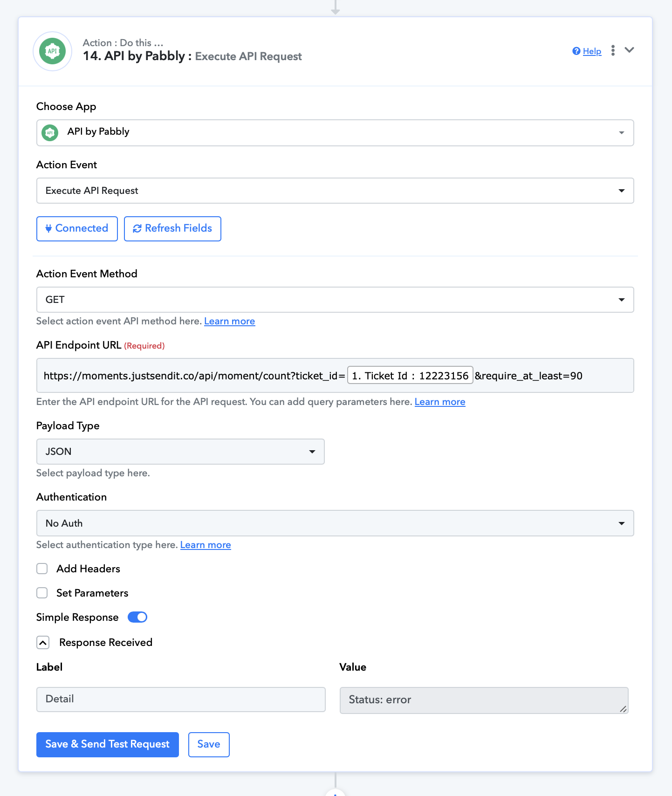Screen dimensions: 672x796
Task: Click the small API icon in Choose App
Action: point(50,133)
